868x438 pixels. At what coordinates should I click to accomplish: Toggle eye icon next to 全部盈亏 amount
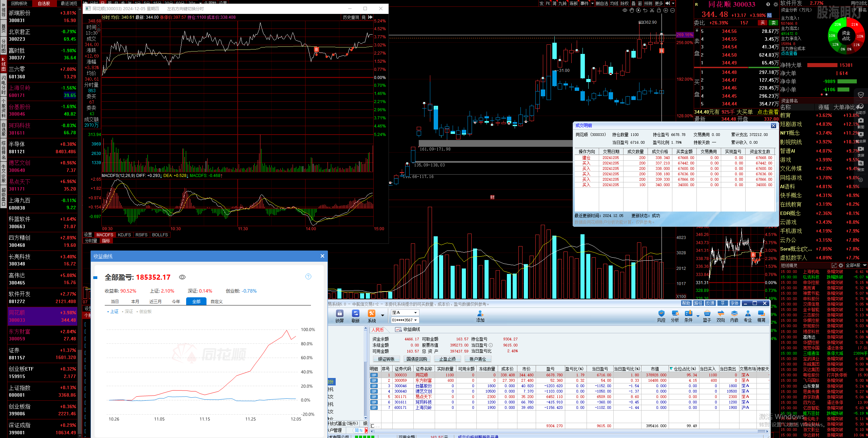click(182, 277)
